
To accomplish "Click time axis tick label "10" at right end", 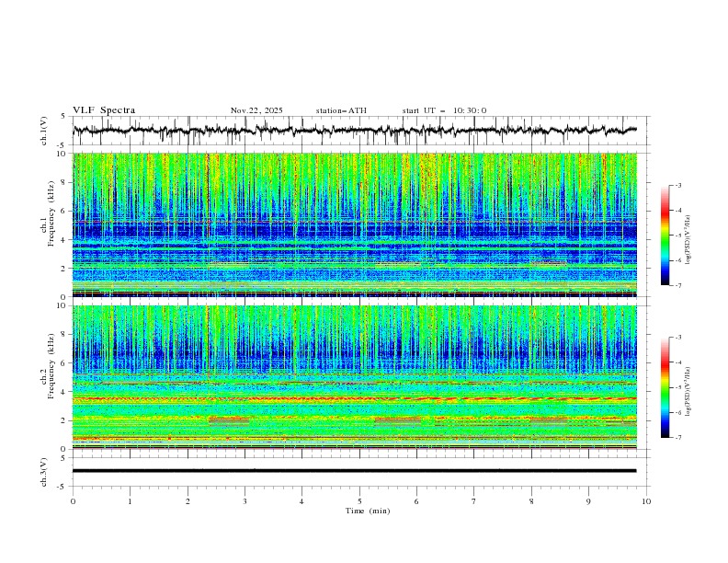I will pos(646,501).
